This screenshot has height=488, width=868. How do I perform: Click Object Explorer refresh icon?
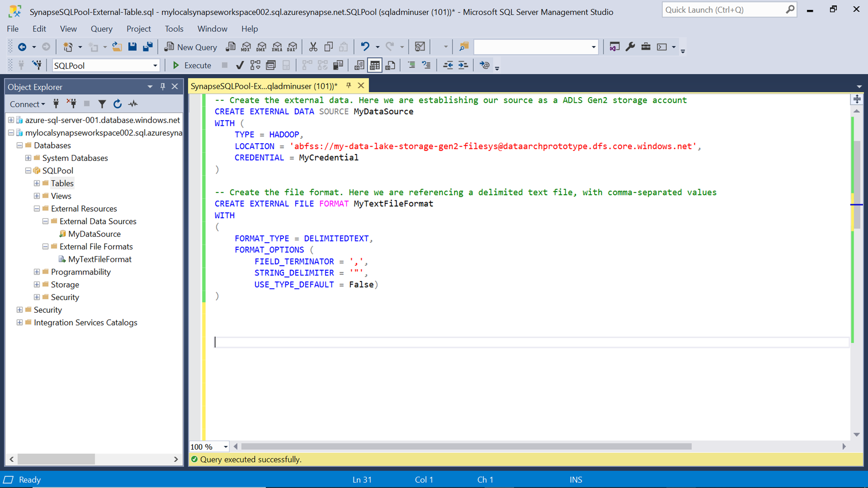[x=117, y=104]
